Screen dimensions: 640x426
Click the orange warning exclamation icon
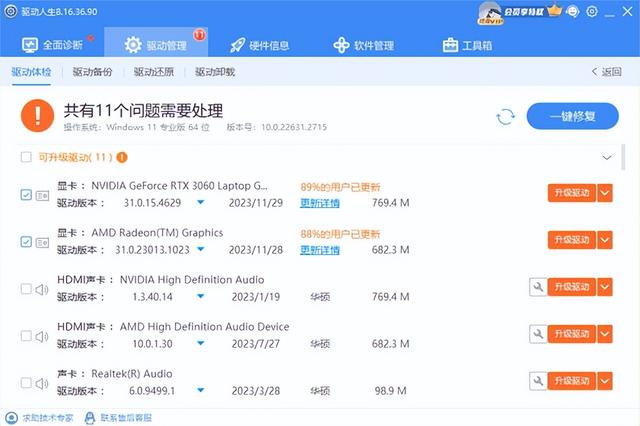[37, 116]
